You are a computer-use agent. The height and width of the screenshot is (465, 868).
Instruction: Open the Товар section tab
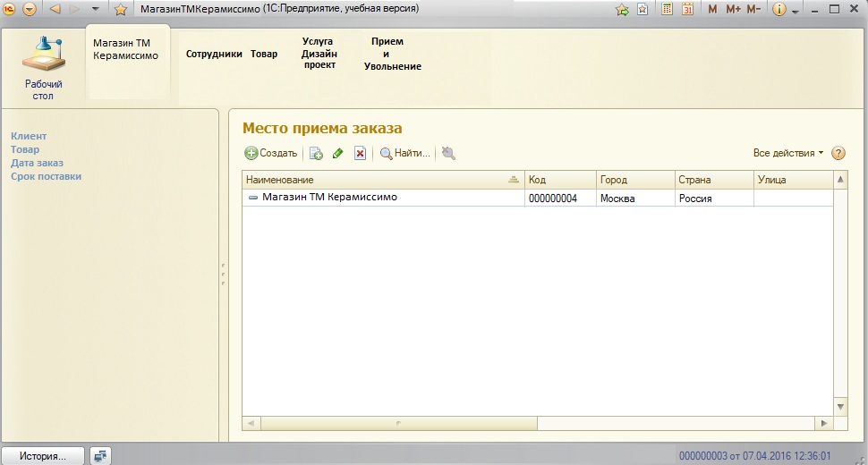264,55
